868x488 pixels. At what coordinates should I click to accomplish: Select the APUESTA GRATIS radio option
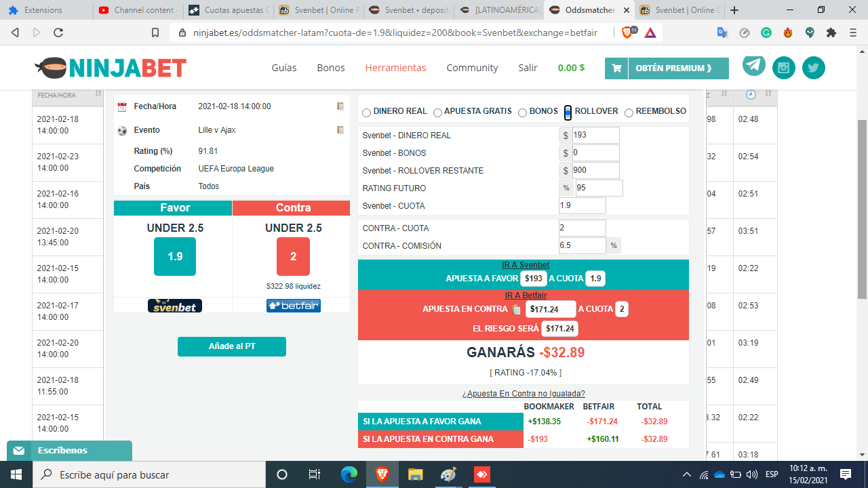438,113
